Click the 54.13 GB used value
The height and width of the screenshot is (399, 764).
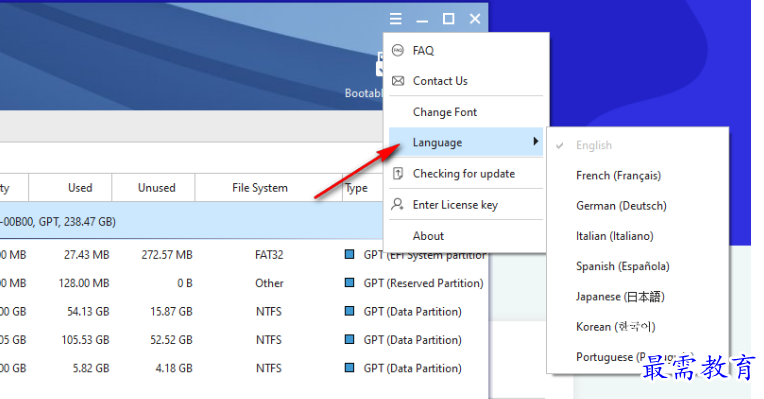click(88, 311)
